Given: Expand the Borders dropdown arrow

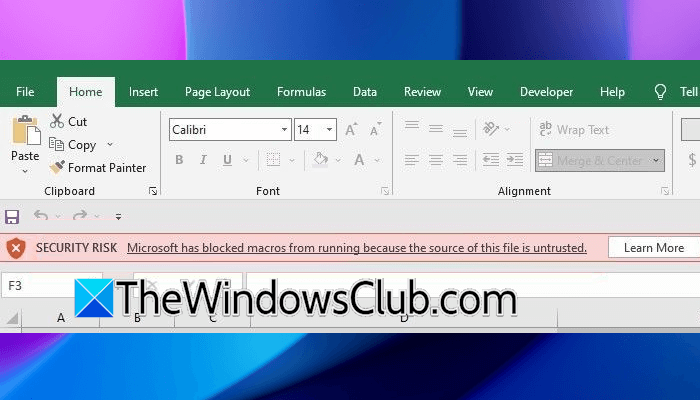Looking at the screenshot, I should 292,160.
